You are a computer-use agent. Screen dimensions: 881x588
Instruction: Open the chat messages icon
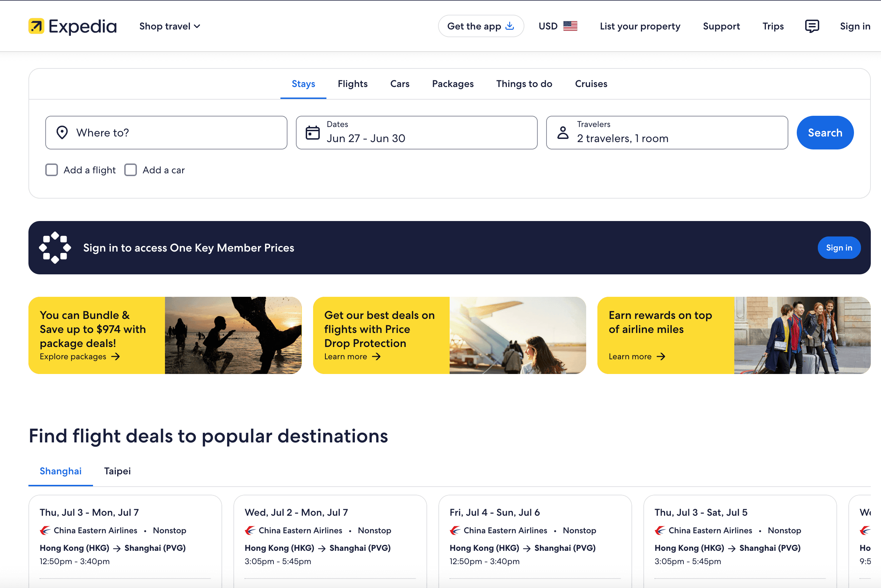pyautogui.click(x=812, y=26)
